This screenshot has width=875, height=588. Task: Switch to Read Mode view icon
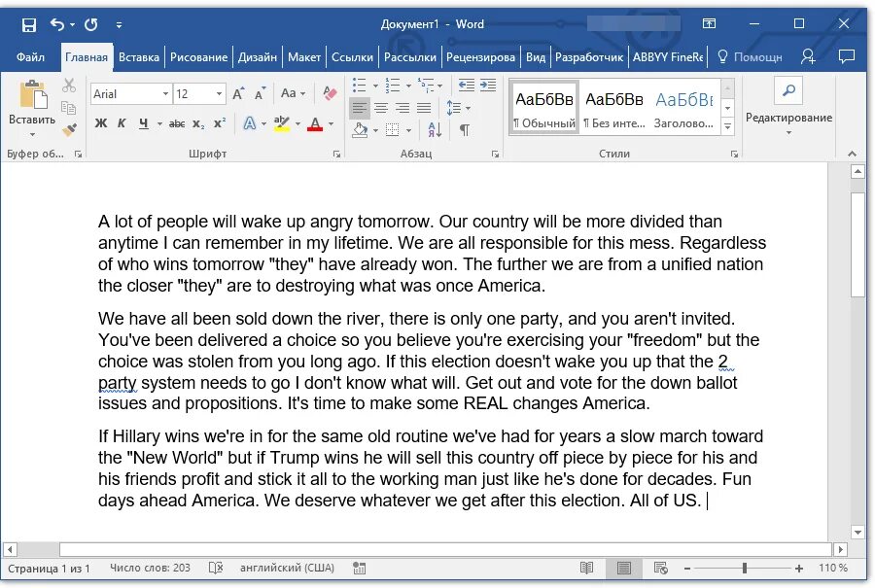(x=586, y=568)
